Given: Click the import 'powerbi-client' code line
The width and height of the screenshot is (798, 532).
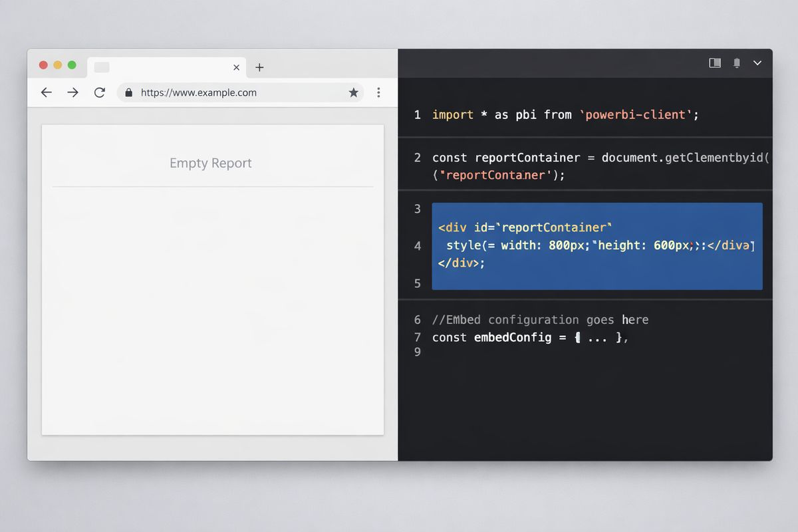Looking at the screenshot, I should (565, 114).
